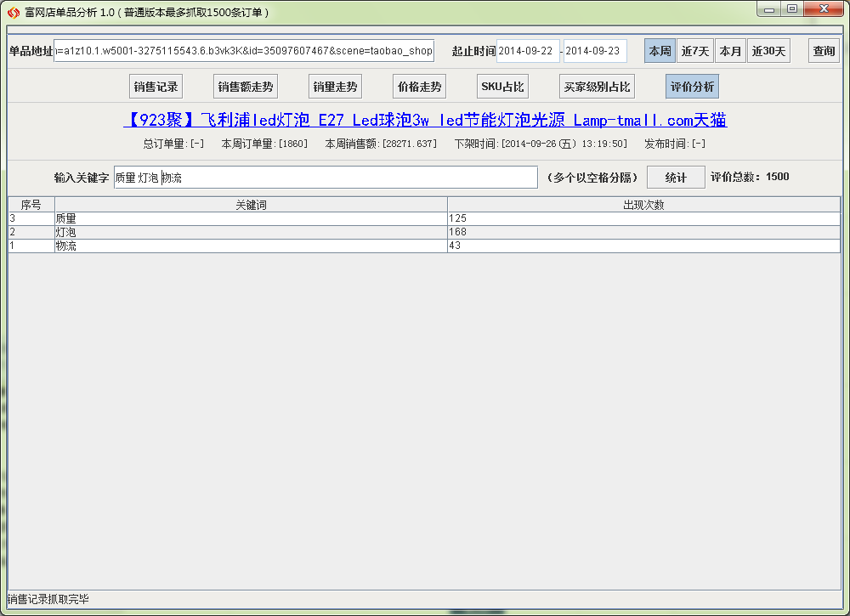
Task: Click the app logo icon in title bar
Action: click(13, 12)
